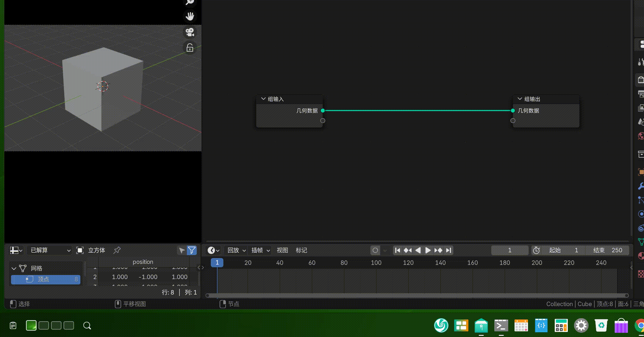Toggle the spreadsheet pin icon
The height and width of the screenshot is (337, 644).
pyautogui.click(x=117, y=251)
